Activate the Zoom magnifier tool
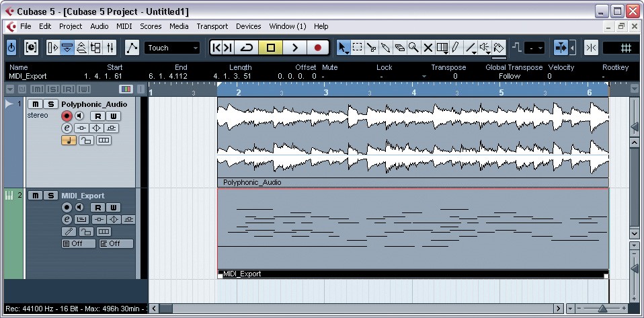 (413, 48)
